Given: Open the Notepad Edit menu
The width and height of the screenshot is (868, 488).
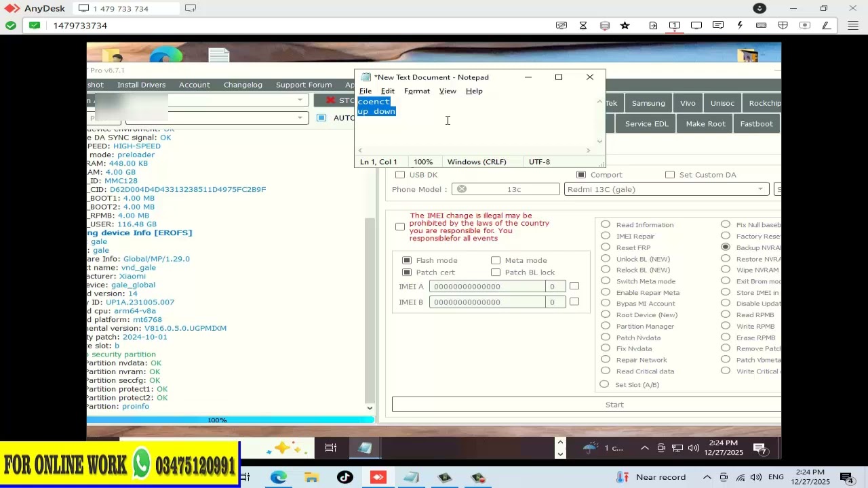Looking at the screenshot, I should point(388,91).
